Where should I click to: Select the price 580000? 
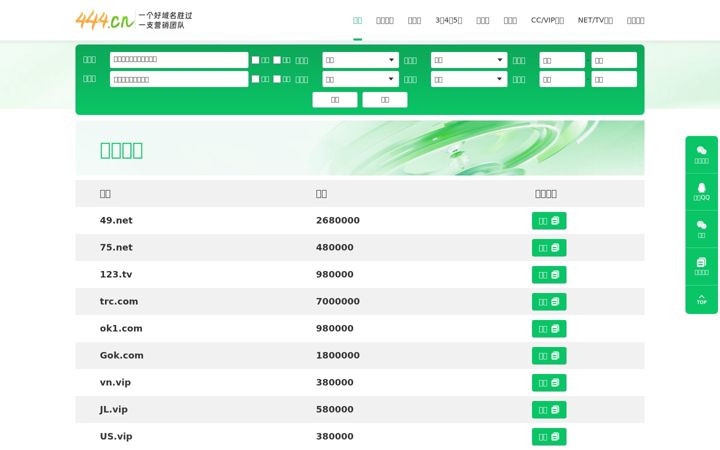[x=335, y=410]
